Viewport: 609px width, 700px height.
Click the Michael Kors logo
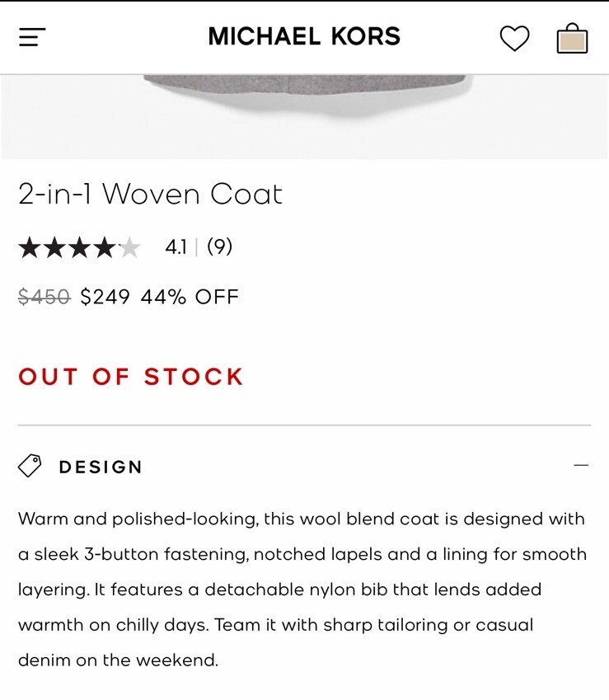[304, 36]
